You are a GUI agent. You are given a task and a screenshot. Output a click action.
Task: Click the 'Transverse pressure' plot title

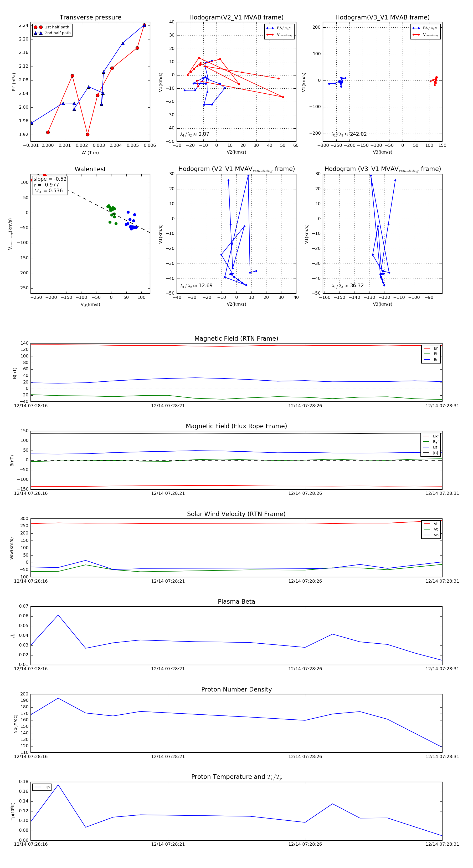tap(90, 18)
